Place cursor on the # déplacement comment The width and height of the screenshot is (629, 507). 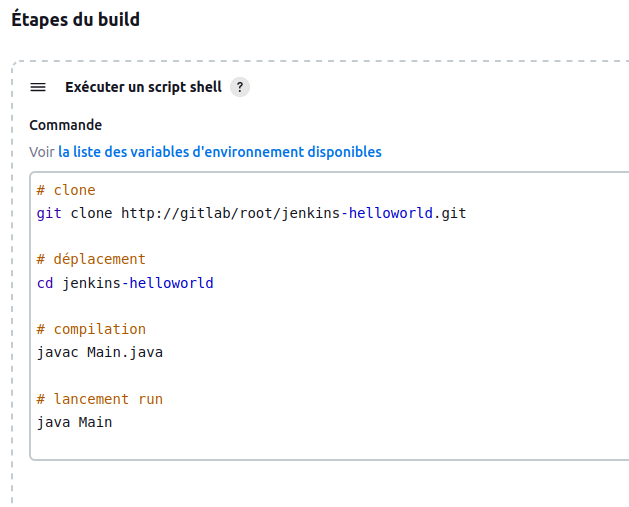(91, 259)
